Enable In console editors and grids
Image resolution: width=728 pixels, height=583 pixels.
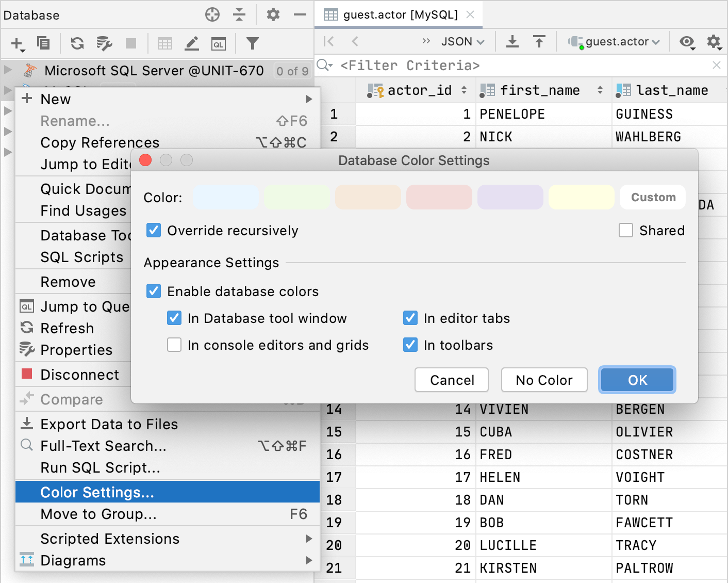click(174, 345)
